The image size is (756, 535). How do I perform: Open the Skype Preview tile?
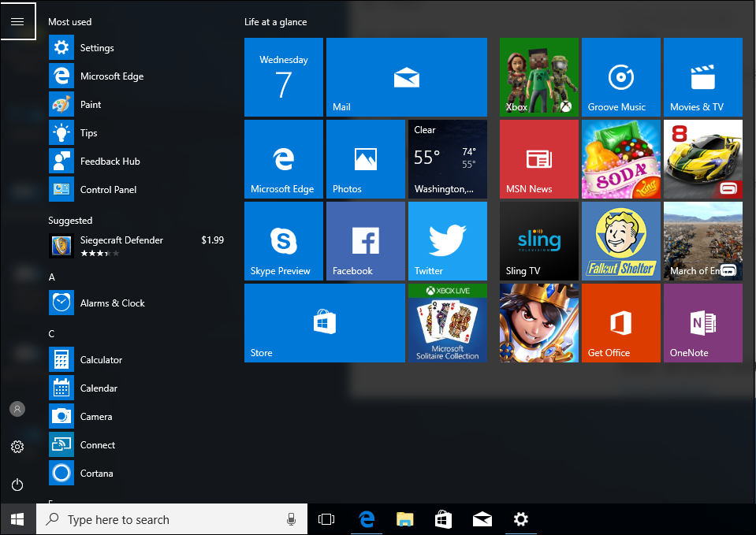point(283,240)
